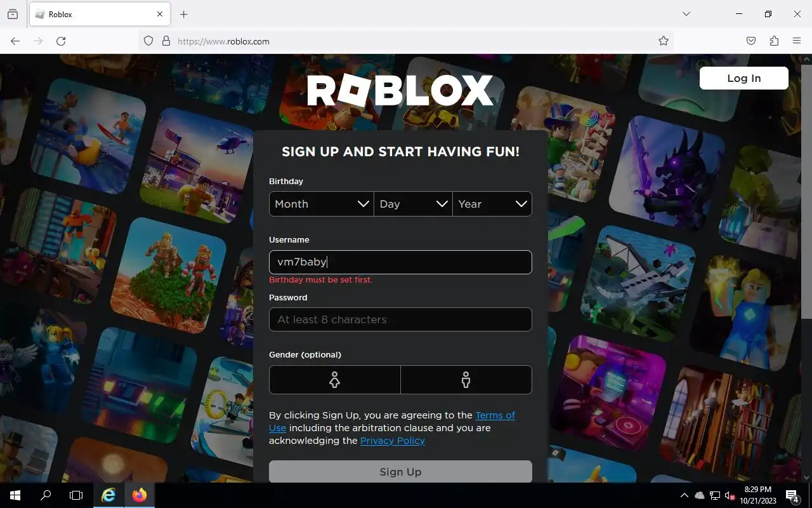Click the Password input field
The height and width of the screenshot is (508, 812).
400,319
